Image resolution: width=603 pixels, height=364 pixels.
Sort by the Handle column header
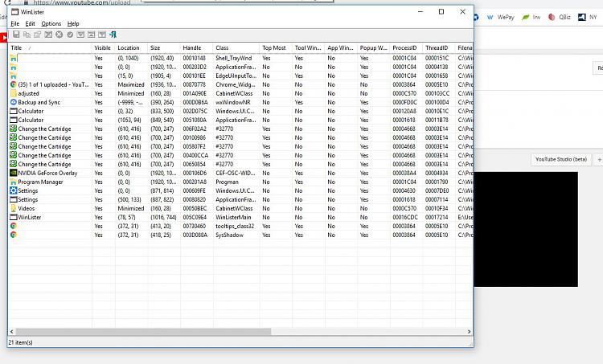coord(196,48)
